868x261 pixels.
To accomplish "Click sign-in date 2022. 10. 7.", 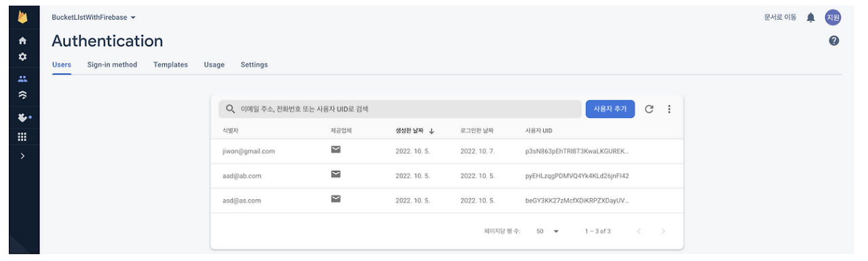I will coord(477,151).
